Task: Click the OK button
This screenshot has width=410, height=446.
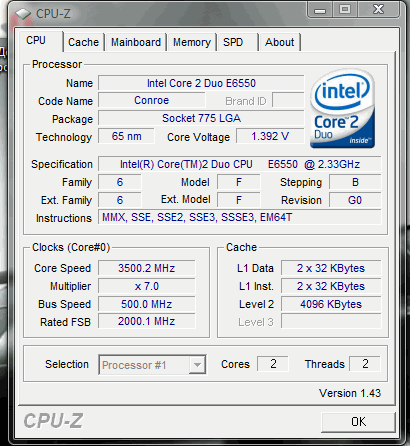Action: (358, 422)
